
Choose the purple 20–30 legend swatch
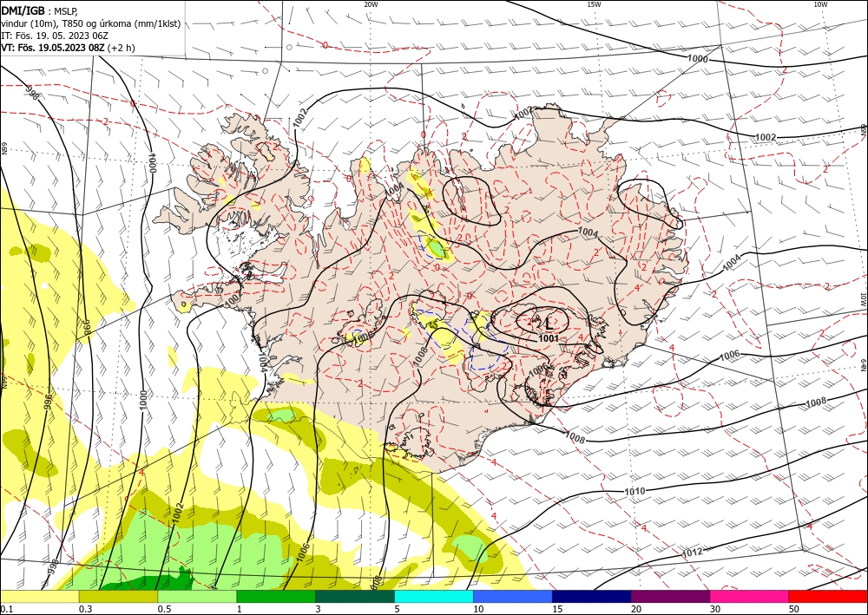670,597
